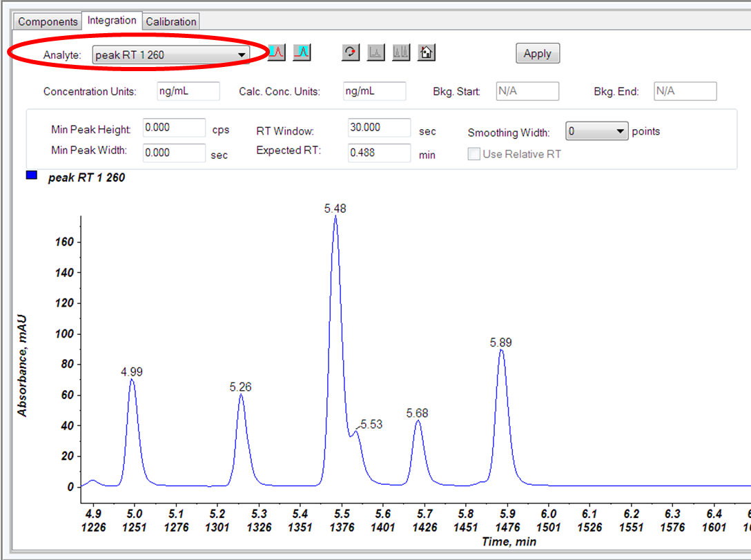Click the blue legend swatch for peak RT 1 260
The height and width of the screenshot is (560, 751).
tap(31, 176)
